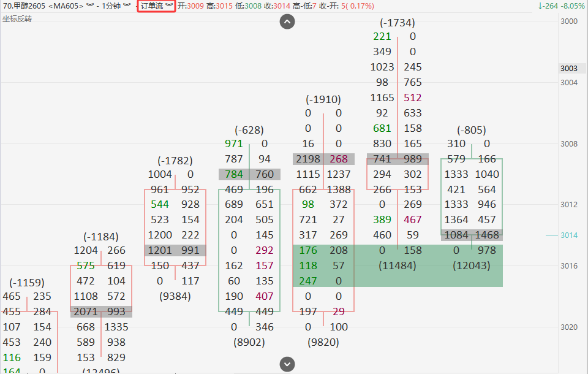Expand the 1分钟 timeframe dropdown
The height and width of the screenshot is (374, 588).
[x=126, y=6]
